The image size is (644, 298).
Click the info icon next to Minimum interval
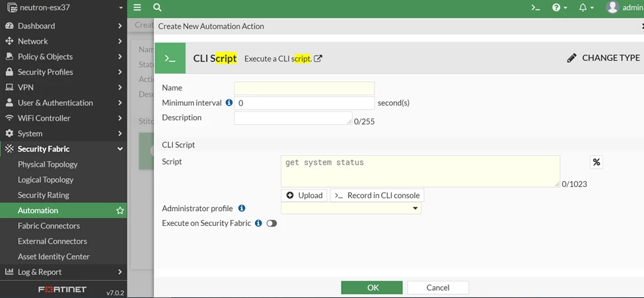point(229,103)
